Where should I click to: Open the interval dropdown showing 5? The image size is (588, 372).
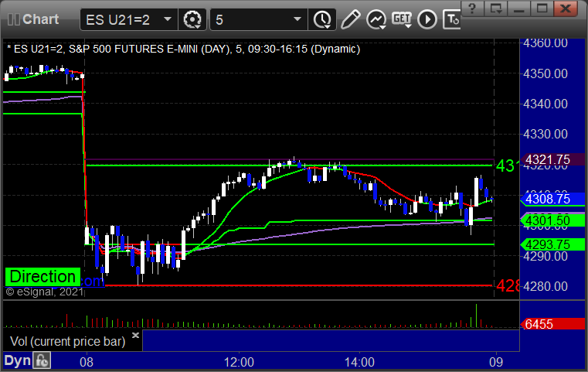258,19
